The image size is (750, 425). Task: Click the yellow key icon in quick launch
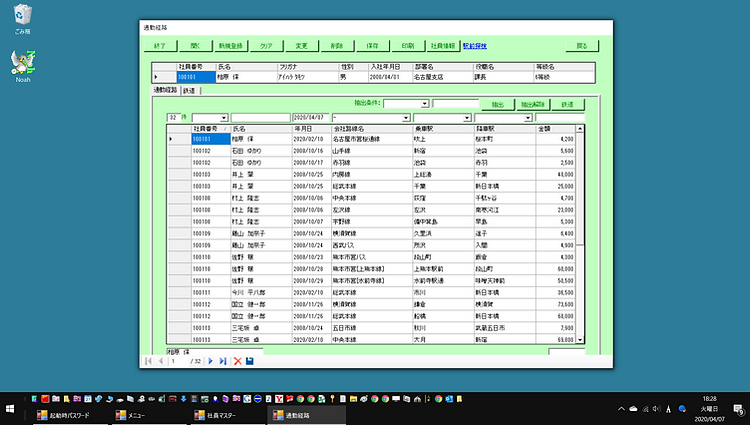tap(332, 399)
